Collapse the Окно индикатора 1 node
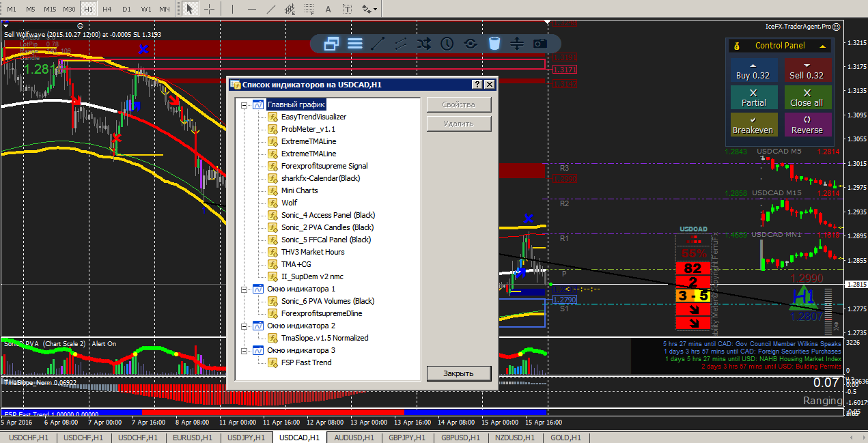 click(244, 289)
